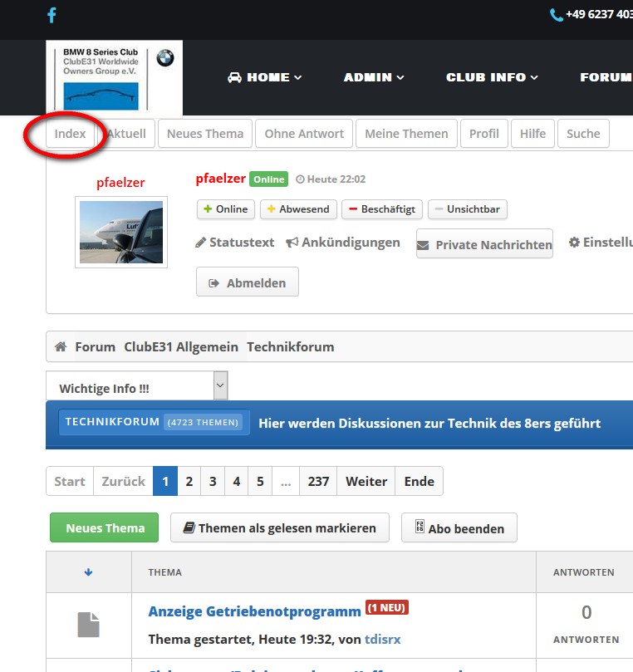Click the blue sort arrow column header
The image size is (633, 672).
pos(89,572)
